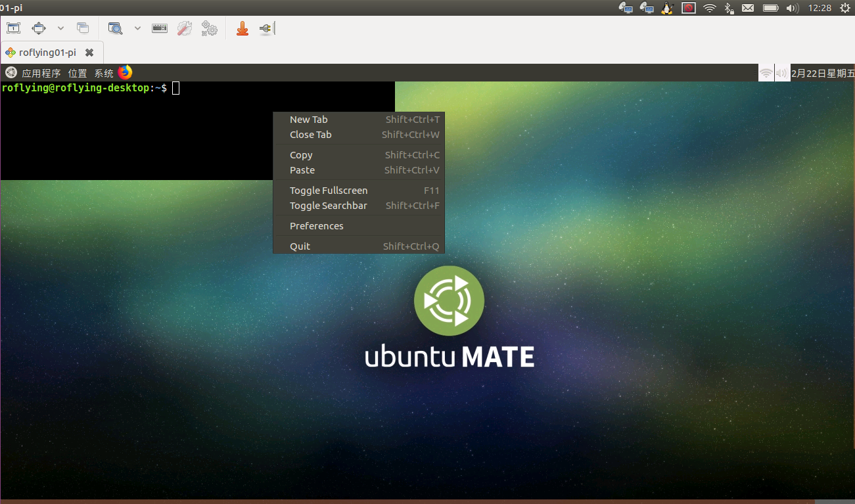Image resolution: width=855 pixels, height=504 pixels.
Task: Click the fit-window resize icon
Action: [x=39, y=28]
